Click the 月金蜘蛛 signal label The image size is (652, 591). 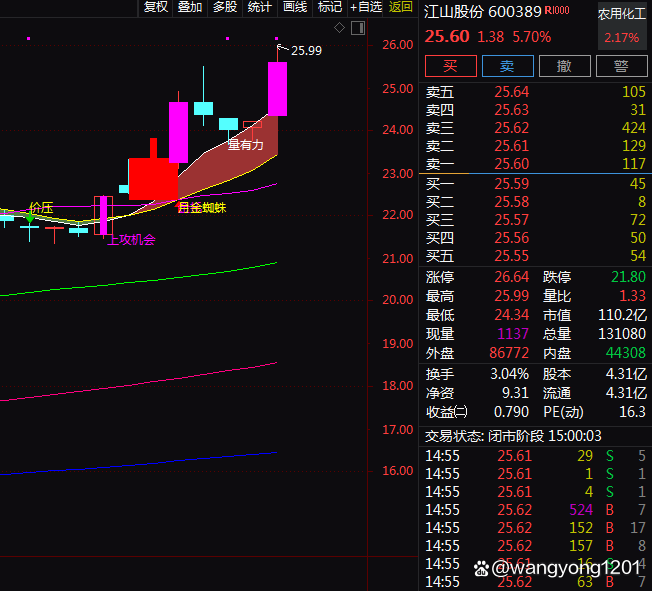pos(202,208)
